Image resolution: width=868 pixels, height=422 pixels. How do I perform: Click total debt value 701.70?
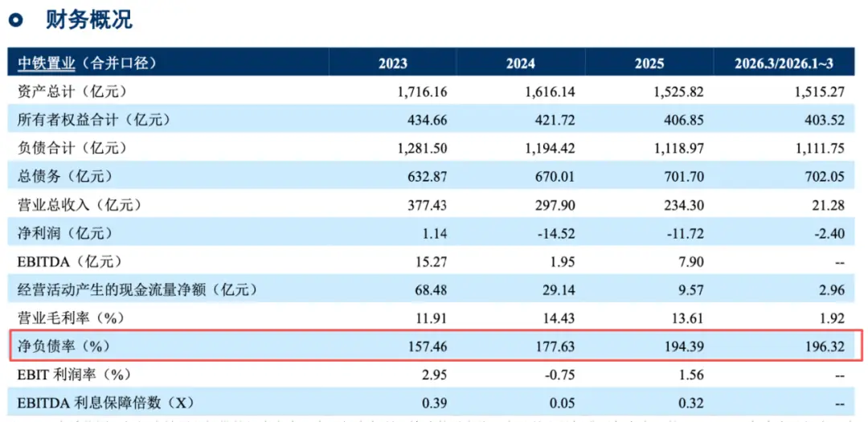coord(685,177)
